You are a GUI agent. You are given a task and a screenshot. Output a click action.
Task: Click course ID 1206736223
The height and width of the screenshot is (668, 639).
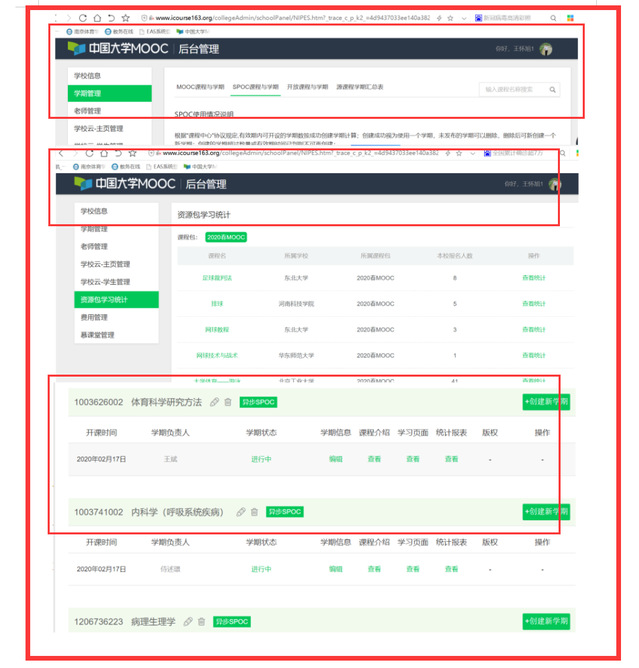tap(98, 622)
